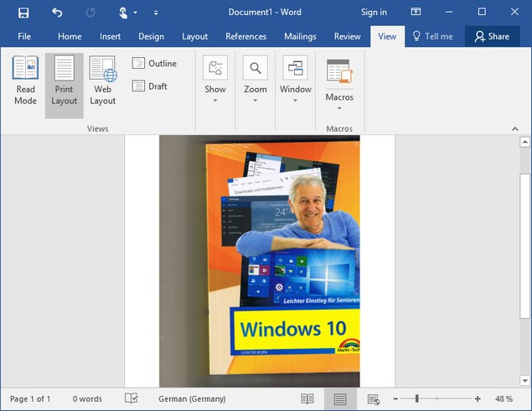This screenshot has height=411, width=532.
Task: Go to the References tab
Action: [x=245, y=36]
